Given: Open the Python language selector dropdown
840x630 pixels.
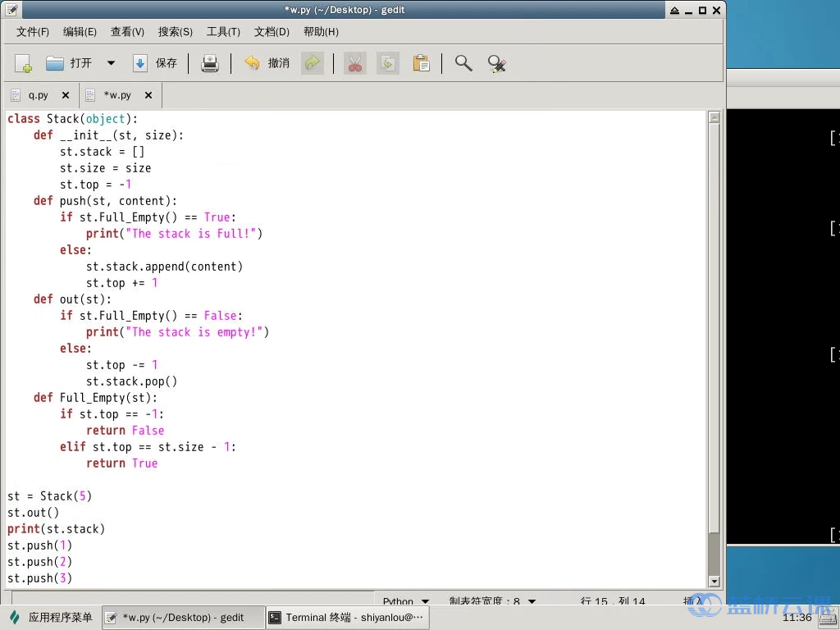Looking at the screenshot, I should pyautogui.click(x=406, y=601).
